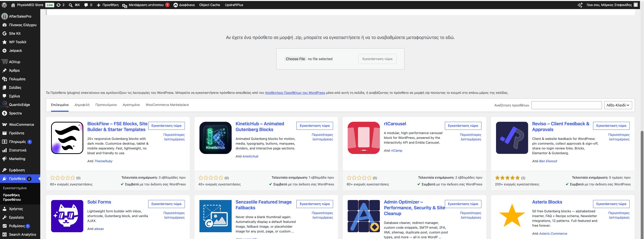Screen dimensions: 644x239
Task: Open Εγκατεστημένα submenu item
Action: click(x=15, y=188)
